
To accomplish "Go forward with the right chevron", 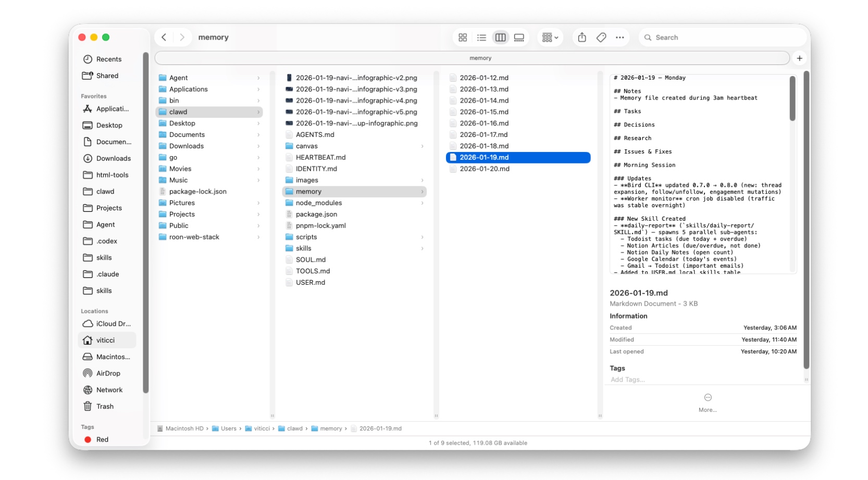I will (x=182, y=37).
